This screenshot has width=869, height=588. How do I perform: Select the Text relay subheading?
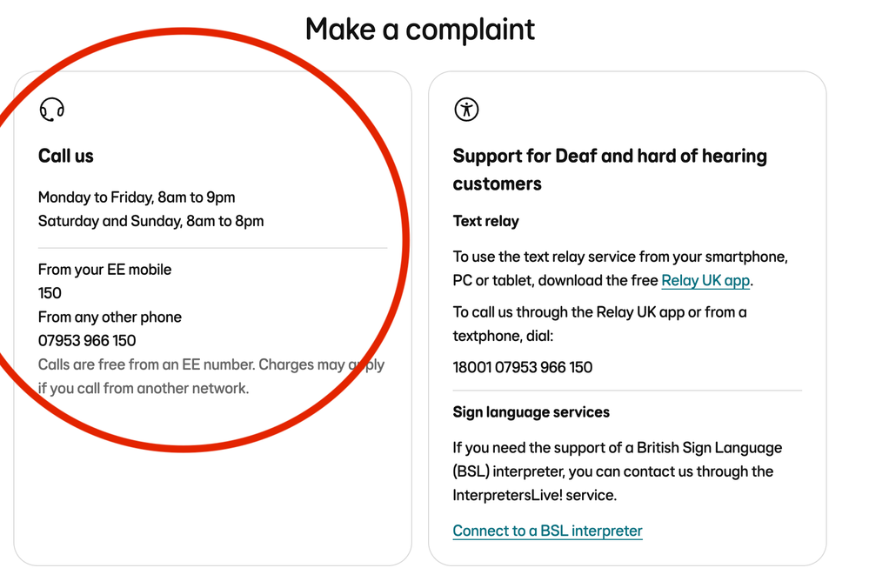point(486,221)
